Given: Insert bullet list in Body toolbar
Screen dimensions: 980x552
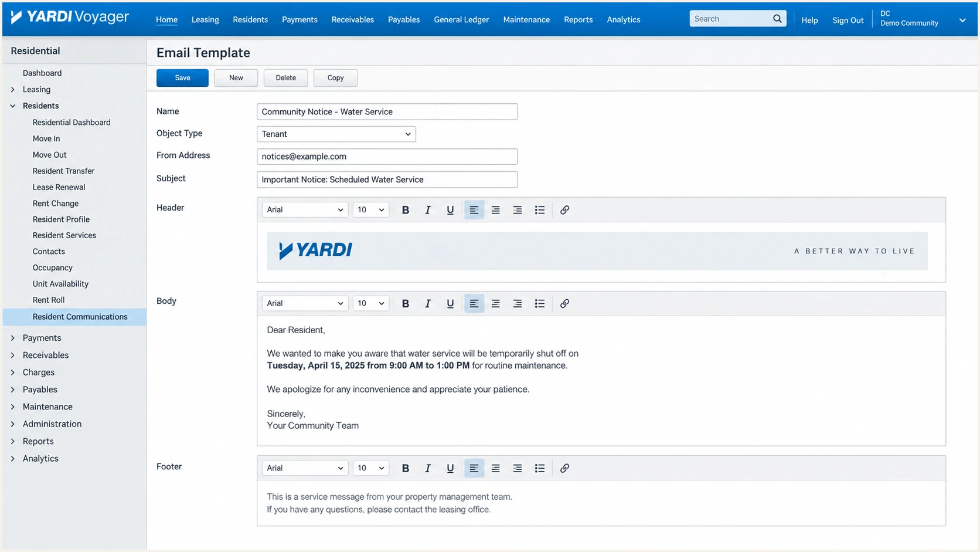Looking at the screenshot, I should (x=540, y=303).
